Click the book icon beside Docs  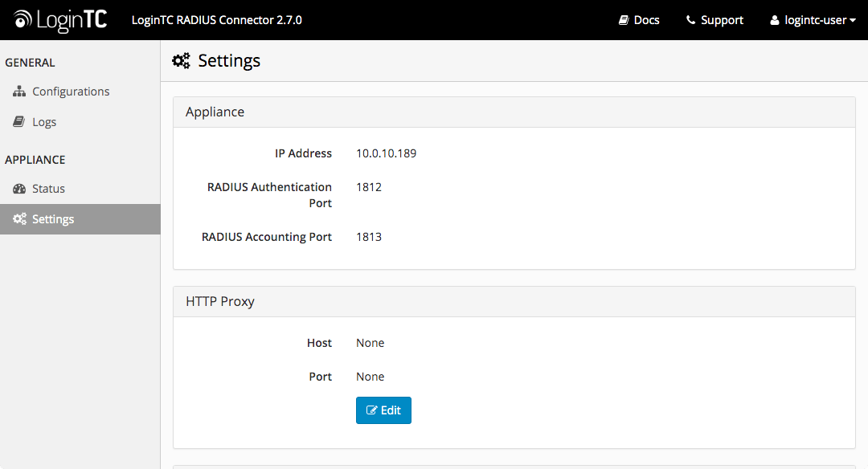pos(624,19)
